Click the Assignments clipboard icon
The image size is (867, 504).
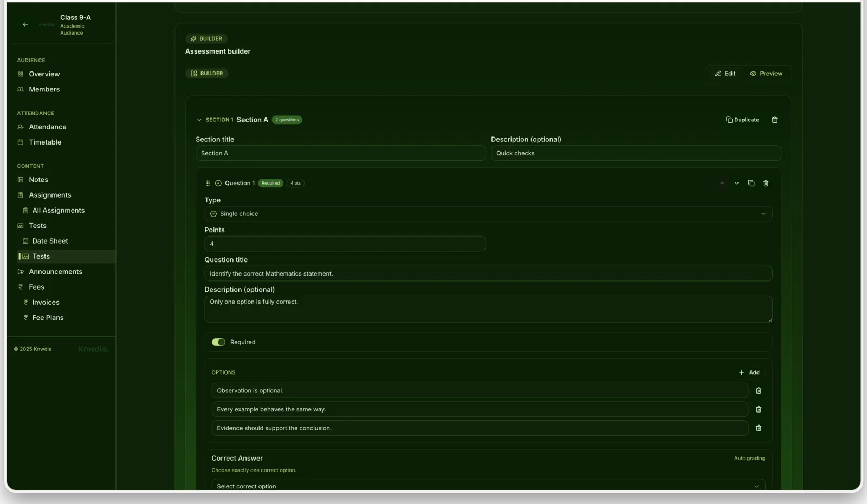pos(21,195)
